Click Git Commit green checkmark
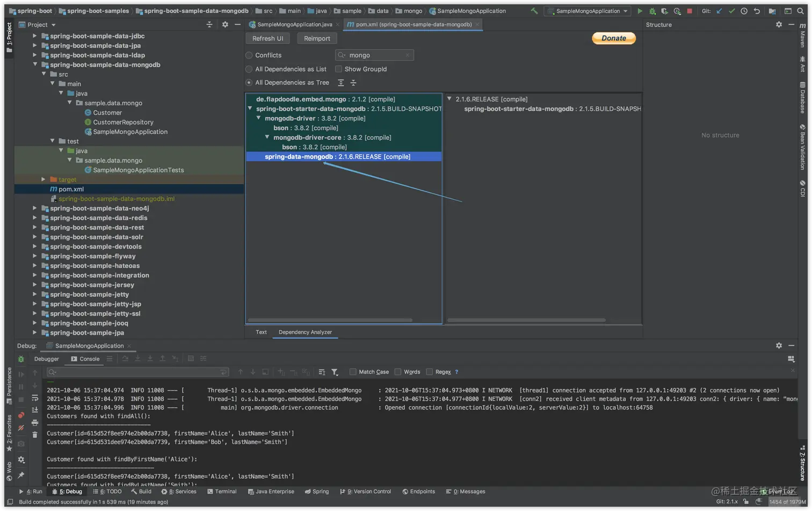The image size is (812, 511). 731,11
